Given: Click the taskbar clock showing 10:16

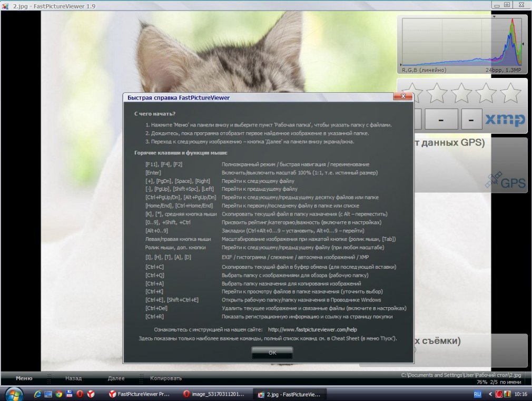Looking at the screenshot, I should [520, 394].
